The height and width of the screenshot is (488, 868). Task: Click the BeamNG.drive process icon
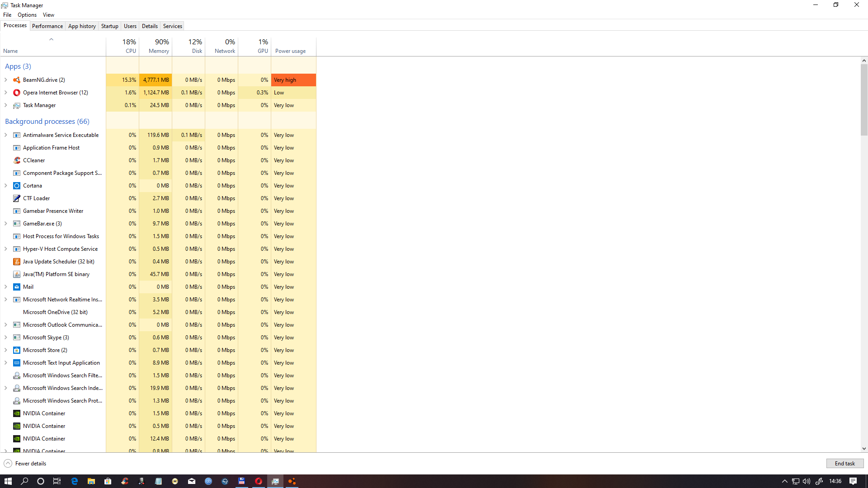17,80
